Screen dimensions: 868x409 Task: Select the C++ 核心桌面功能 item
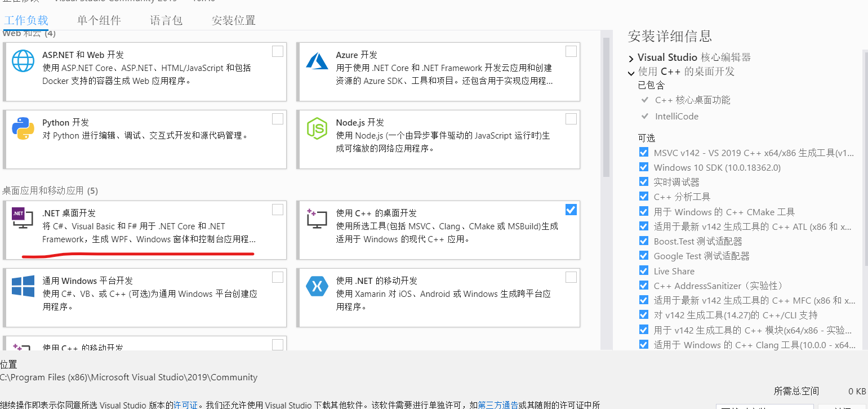[692, 100]
